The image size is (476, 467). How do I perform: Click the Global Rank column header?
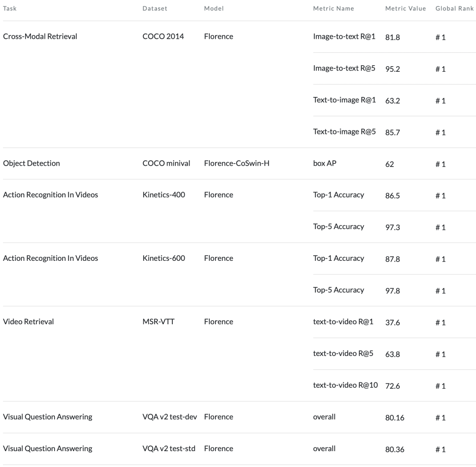pyautogui.click(x=454, y=9)
